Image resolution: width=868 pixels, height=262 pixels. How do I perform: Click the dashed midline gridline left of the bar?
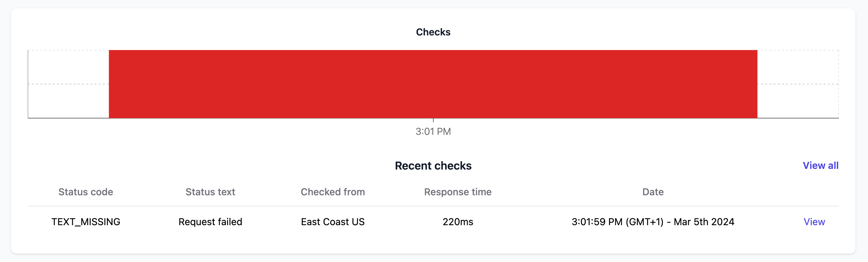point(68,84)
